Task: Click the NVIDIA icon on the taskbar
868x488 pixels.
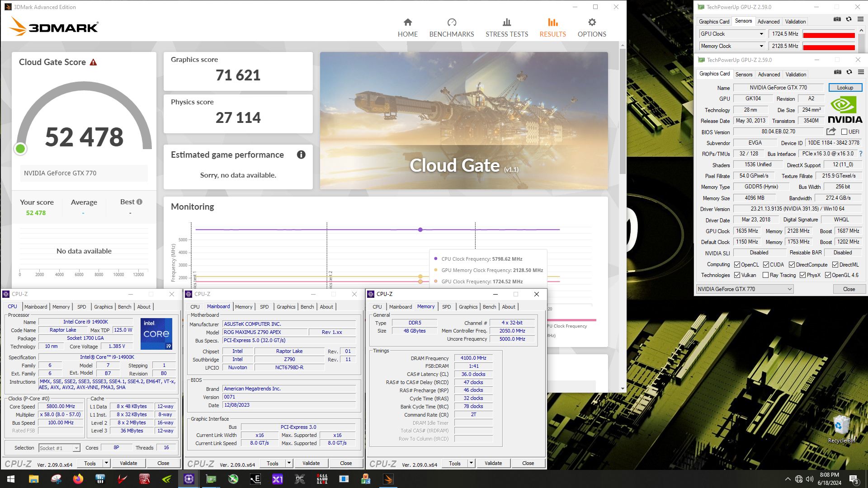Action: pyautogui.click(x=167, y=479)
